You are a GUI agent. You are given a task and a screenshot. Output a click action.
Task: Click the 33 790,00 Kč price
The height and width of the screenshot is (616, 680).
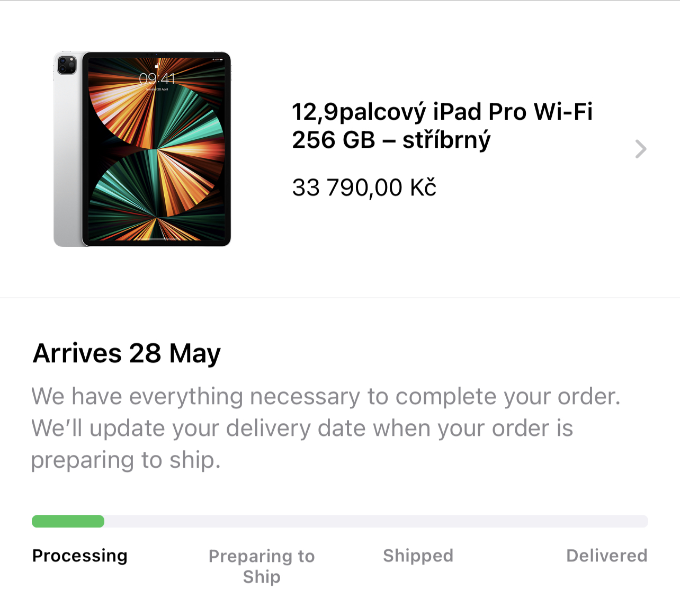click(364, 188)
